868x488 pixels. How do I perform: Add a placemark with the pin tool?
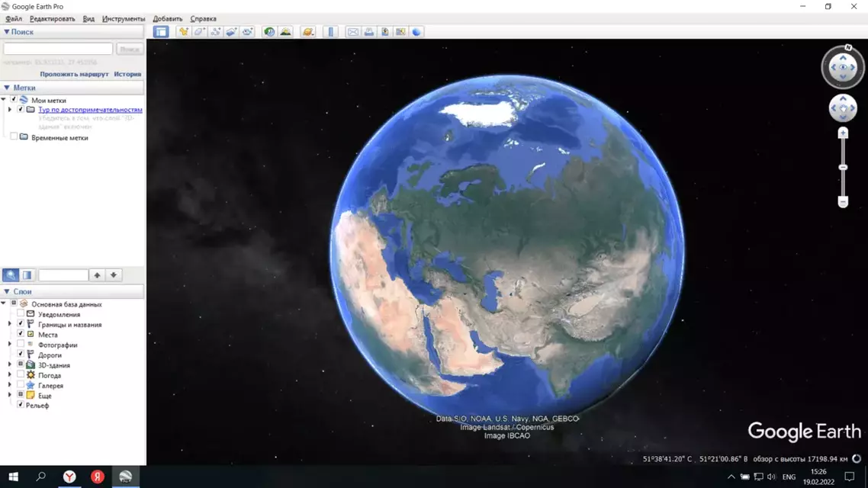tap(183, 31)
